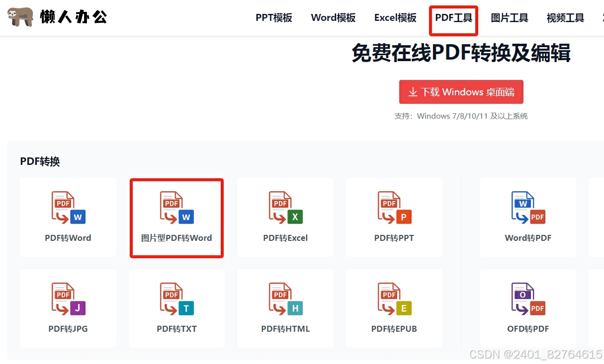The image size is (604, 364).
Task: Click the OFD转PDF label
Action: click(528, 329)
